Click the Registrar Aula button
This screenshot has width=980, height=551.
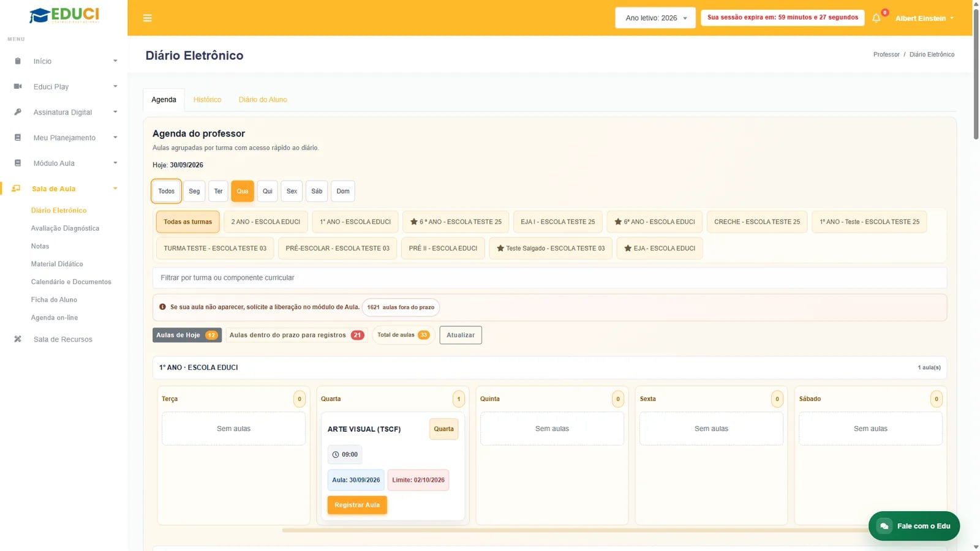tap(357, 505)
